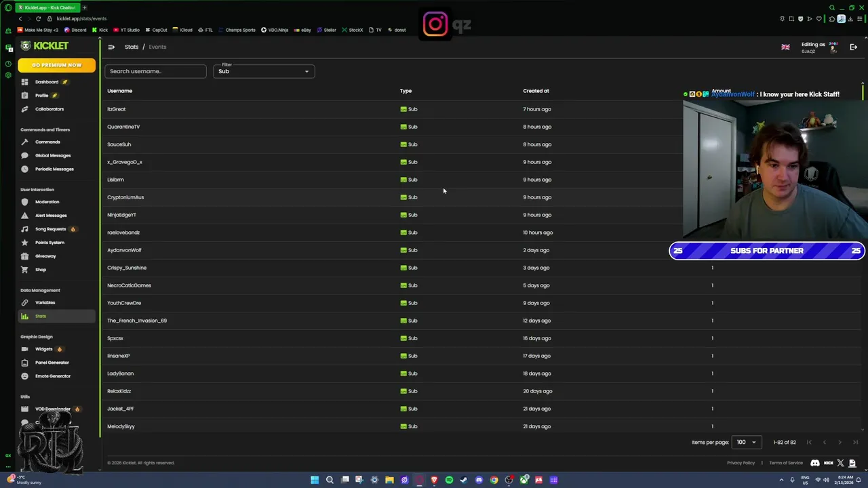
Task: Go to the previous page arrow
Action: pyautogui.click(x=824, y=443)
